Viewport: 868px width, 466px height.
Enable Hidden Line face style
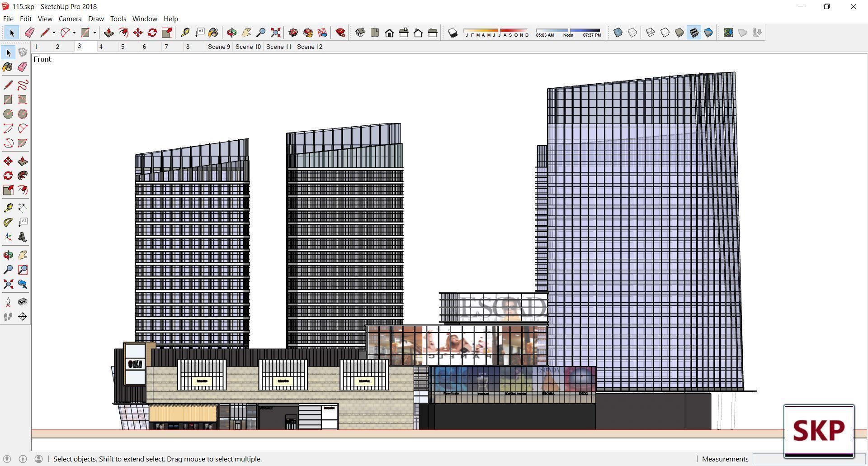tap(665, 33)
